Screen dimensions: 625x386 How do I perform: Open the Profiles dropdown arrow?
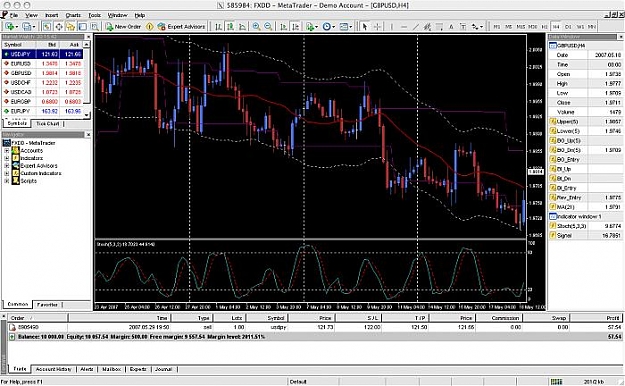pos(34,27)
